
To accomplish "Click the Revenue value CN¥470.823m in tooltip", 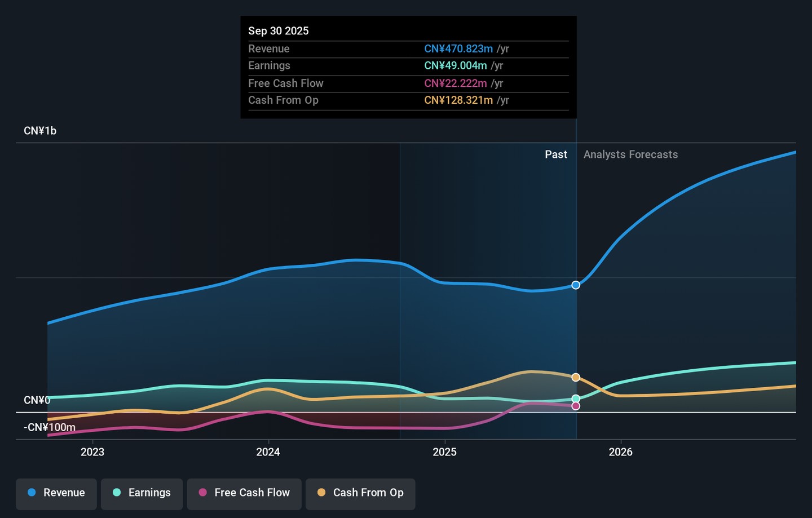I will [458, 49].
